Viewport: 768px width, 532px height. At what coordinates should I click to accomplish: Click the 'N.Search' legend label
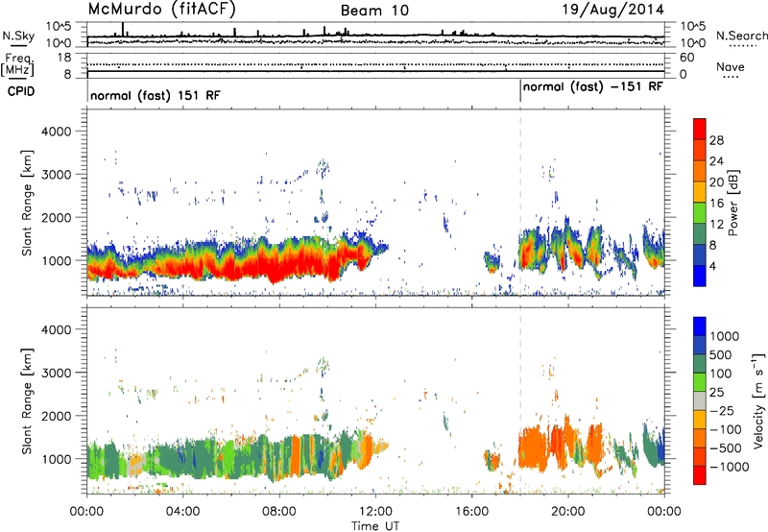741,36
